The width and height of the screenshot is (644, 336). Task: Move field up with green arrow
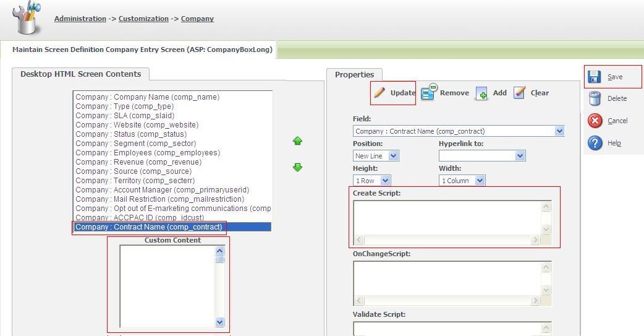tap(298, 141)
